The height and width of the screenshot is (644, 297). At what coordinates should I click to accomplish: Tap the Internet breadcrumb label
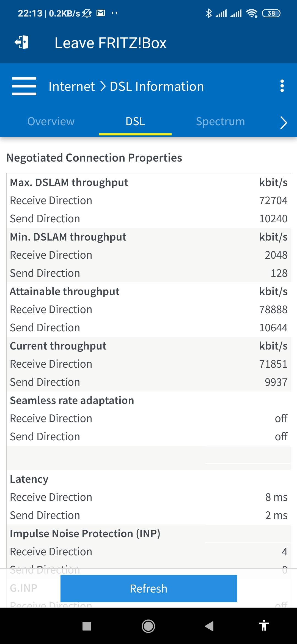[x=72, y=86]
